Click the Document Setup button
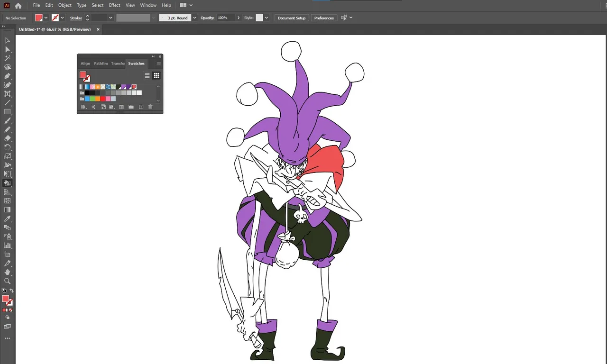Screen dimensions: 607x364 coord(292,18)
